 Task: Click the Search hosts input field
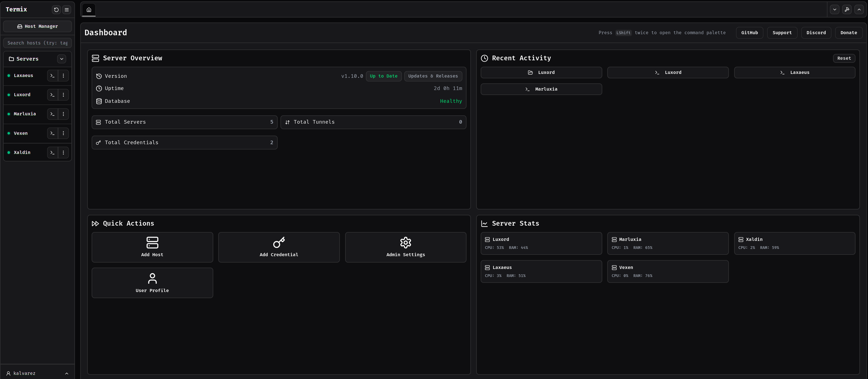pos(37,43)
